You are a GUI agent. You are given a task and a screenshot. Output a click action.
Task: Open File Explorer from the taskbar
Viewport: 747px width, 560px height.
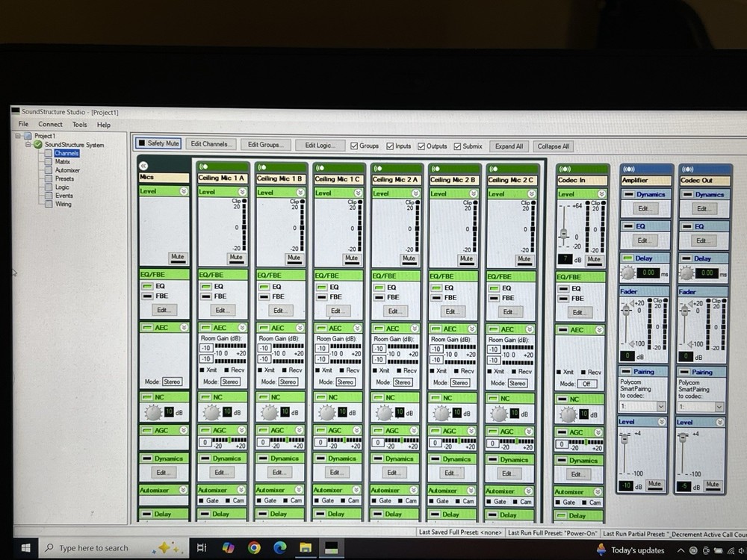click(x=305, y=547)
